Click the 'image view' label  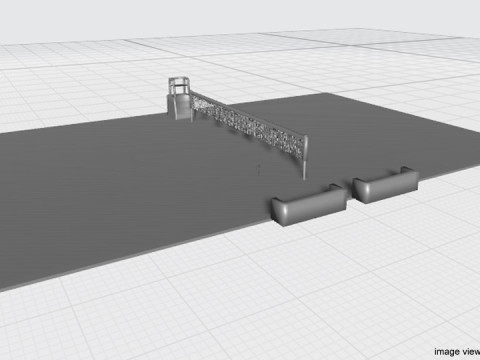(457, 351)
